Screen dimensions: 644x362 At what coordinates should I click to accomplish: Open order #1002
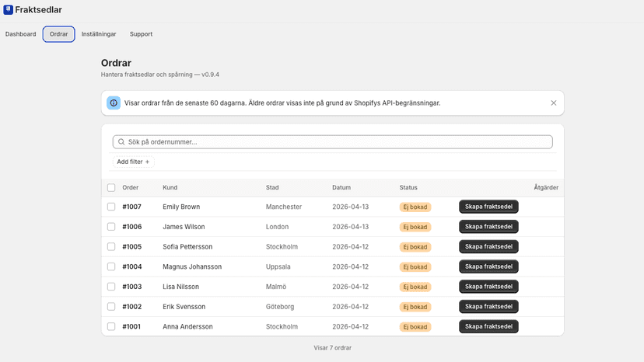[132, 307]
